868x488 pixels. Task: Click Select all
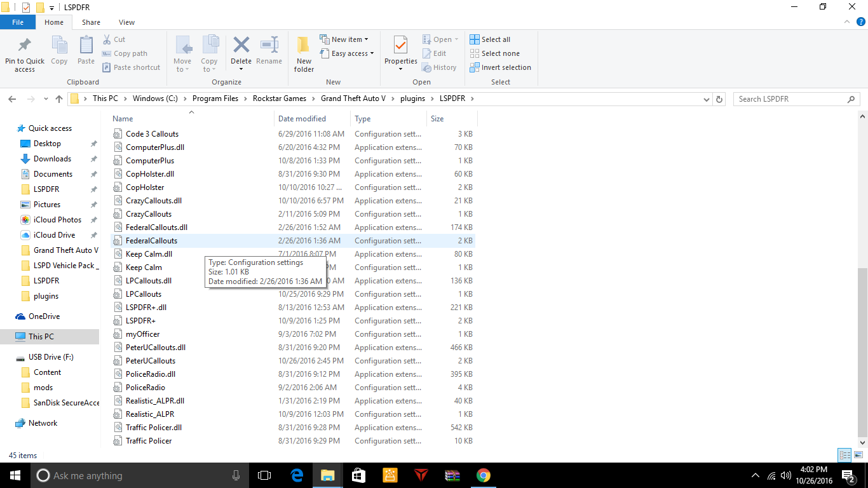click(490, 39)
